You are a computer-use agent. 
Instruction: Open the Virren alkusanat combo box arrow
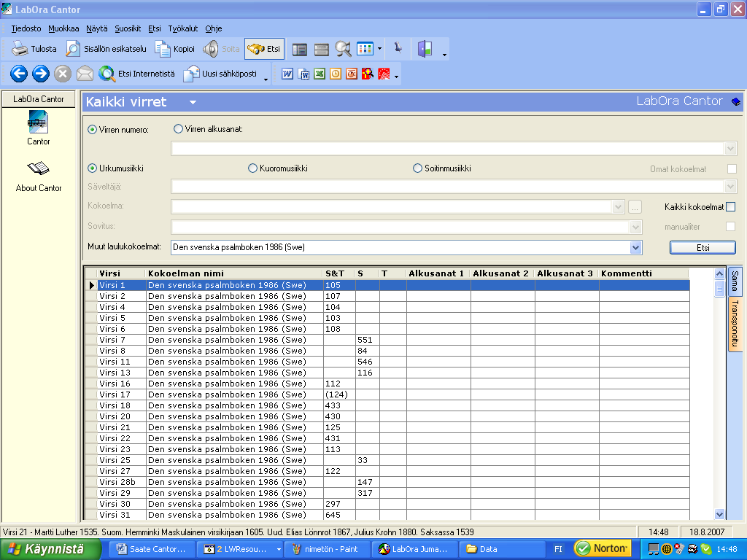[x=730, y=149]
